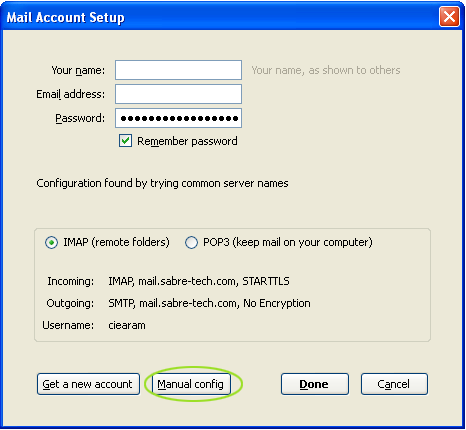Viewport: 466px width, 430px height.
Task: Close the dialog with the red X
Action: [x=449, y=17]
